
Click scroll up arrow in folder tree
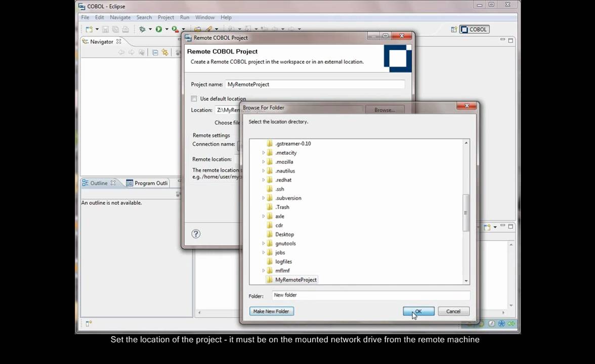click(x=466, y=143)
